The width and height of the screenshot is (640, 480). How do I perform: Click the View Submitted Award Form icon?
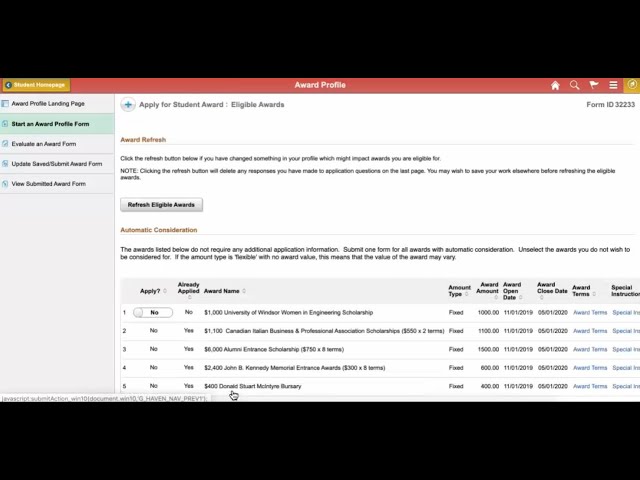pos(5,183)
